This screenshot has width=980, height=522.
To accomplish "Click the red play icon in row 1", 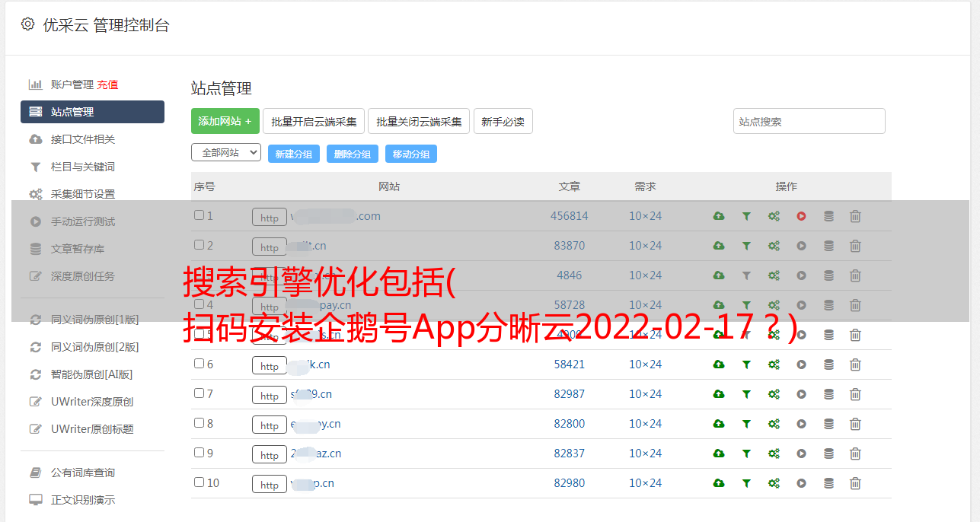I will (801, 216).
